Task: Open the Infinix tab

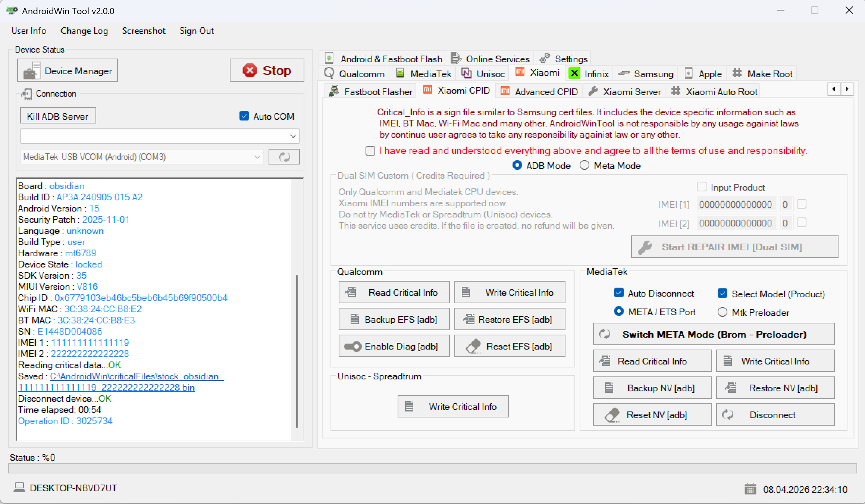Action: (x=589, y=73)
